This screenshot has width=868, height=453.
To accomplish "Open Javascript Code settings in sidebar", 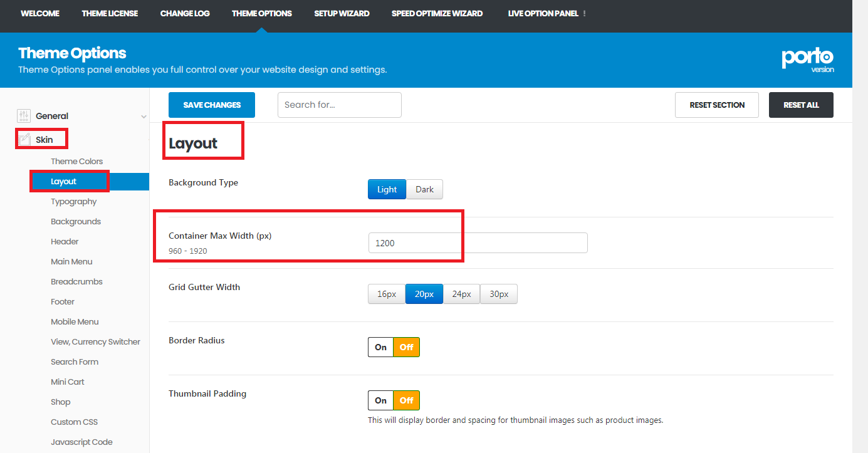I will (x=81, y=442).
